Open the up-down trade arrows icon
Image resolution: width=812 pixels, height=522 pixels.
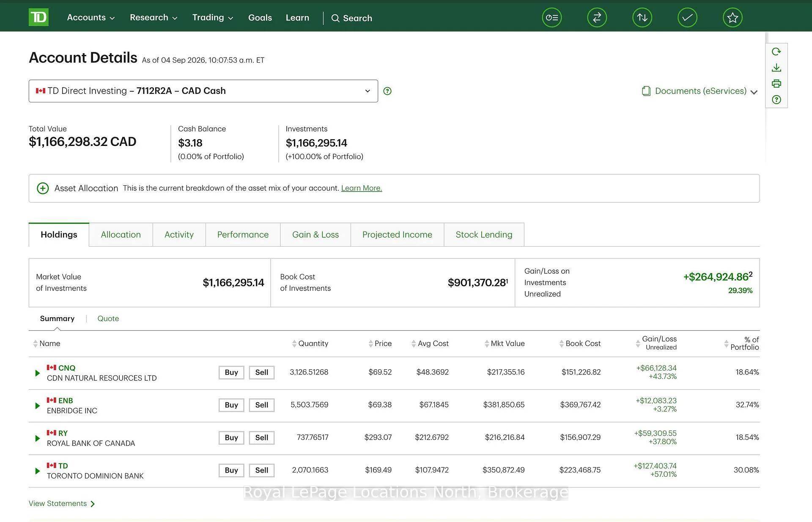coord(642,18)
